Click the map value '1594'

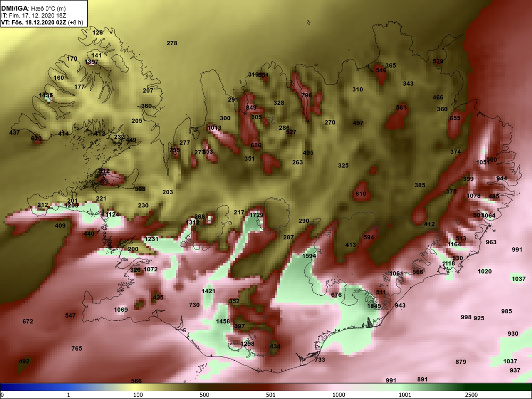tap(309, 256)
